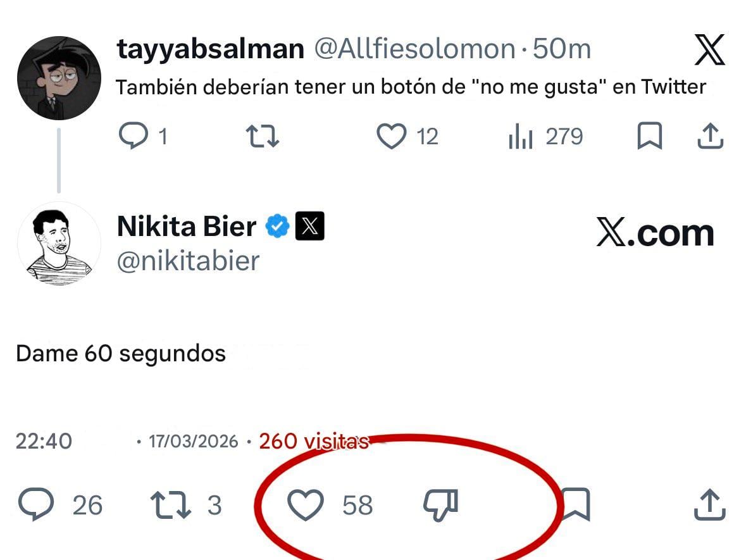Retweet tayyabsalman's tweet

pyautogui.click(x=261, y=135)
